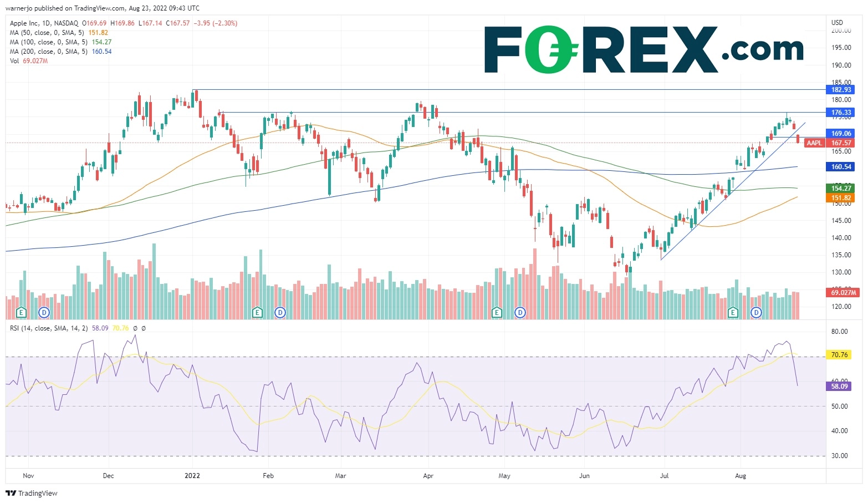Open the dividend D marker in early February
The width and height of the screenshot is (868, 503).
click(280, 312)
